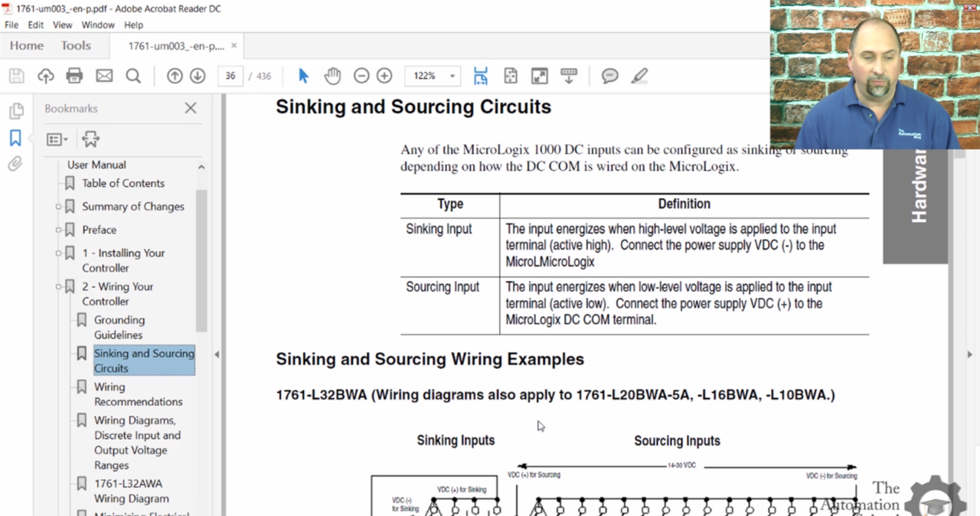The image size is (980, 516).
Task: Select the Highlight pen tool
Action: click(x=639, y=76)
